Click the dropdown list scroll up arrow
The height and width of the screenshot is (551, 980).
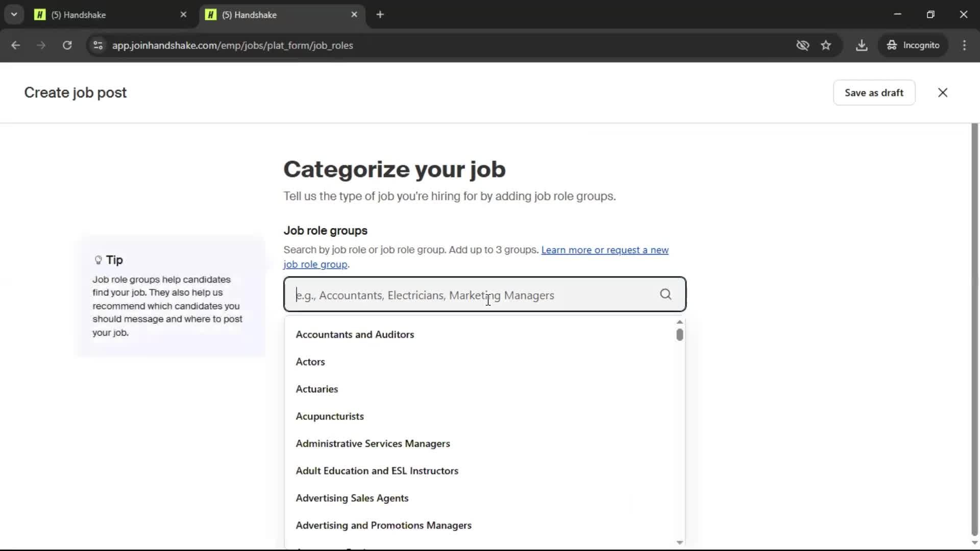(x=679, y=322)
